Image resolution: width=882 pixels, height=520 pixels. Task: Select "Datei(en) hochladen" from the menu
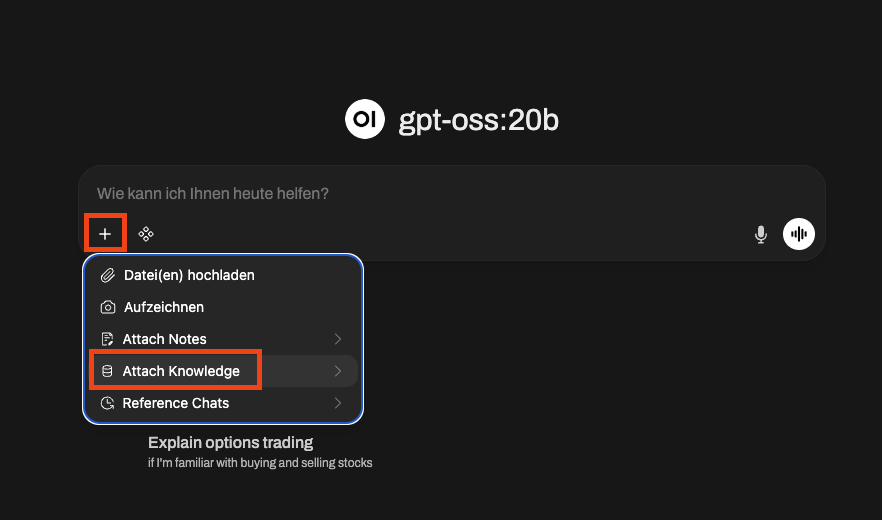click(189, 275)
